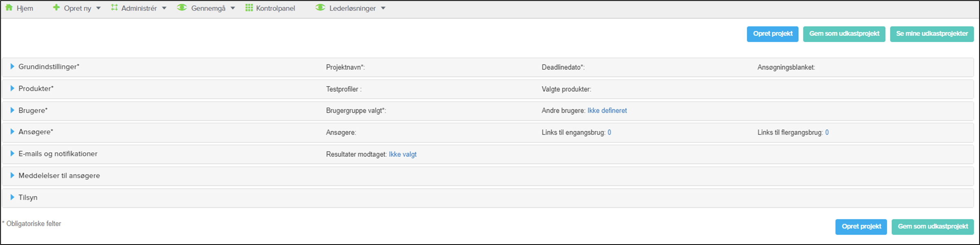The width and height of the screenshot is (980, 245).
Task: Expand the Produkter section triangle
Action: (12, 88)
